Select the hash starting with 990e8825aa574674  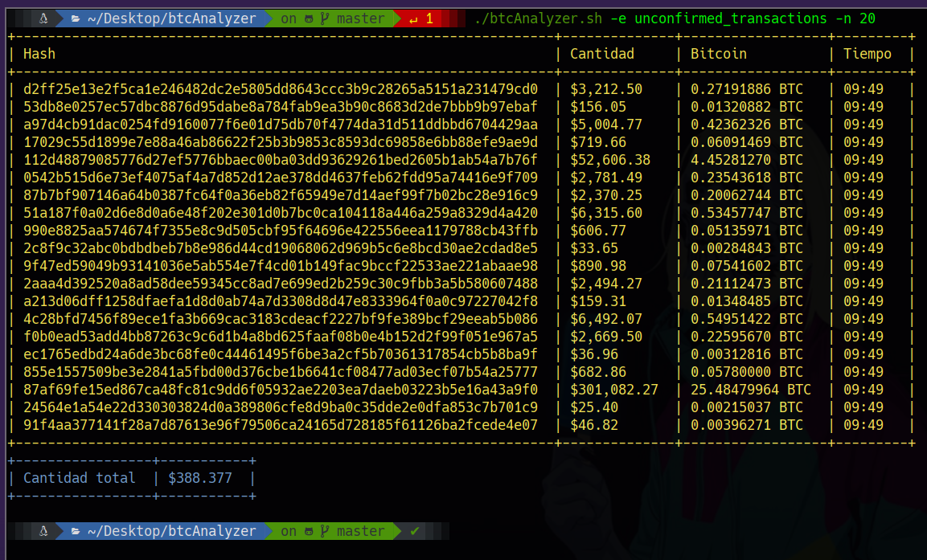pyautogui.click(x=281, y=231)
